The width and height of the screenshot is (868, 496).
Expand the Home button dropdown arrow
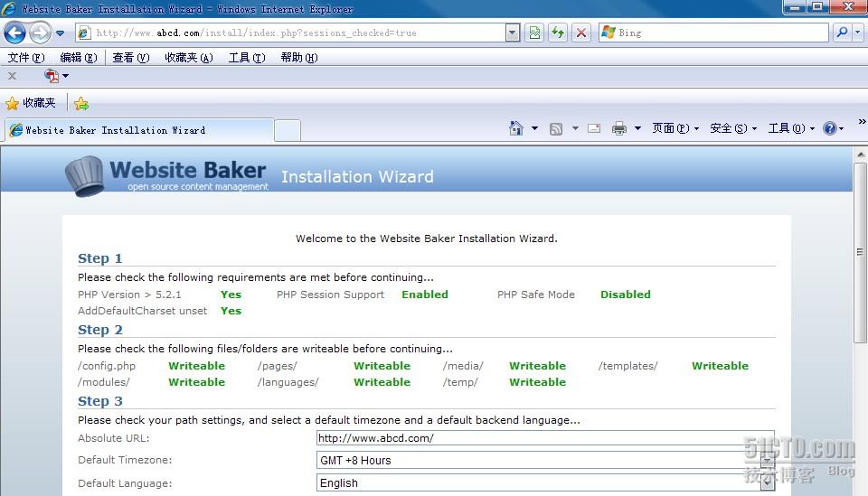coord(534,128)
